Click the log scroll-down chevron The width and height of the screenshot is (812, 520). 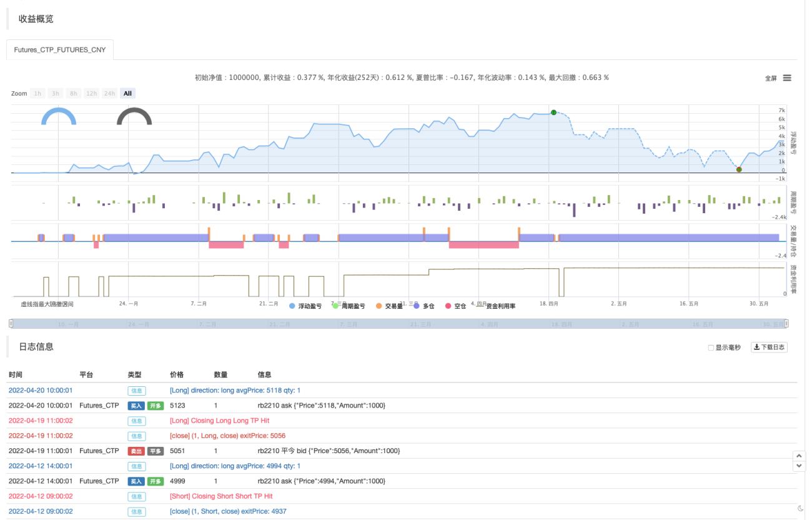click(798, 466)
